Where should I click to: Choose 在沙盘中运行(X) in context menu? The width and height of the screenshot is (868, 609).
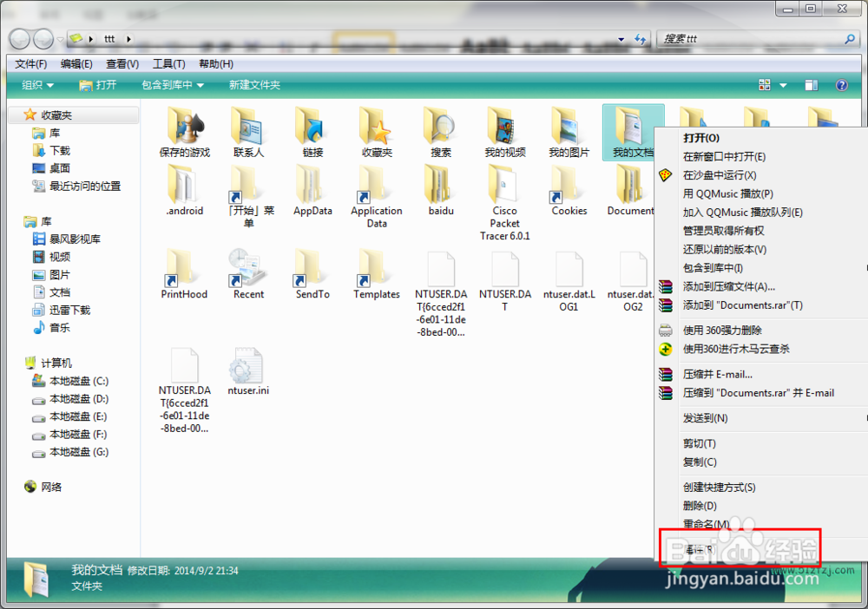tap(761, 175)
